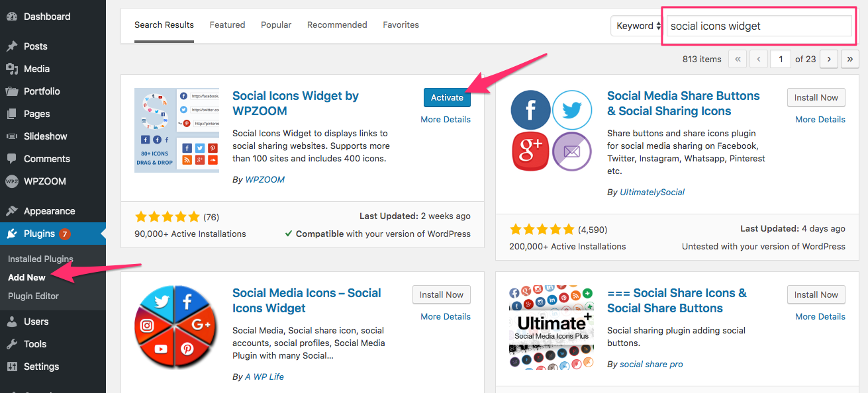Open the Media menu
The width and height of the screenshot is (868, 393).
pyautogui.click(x=53, y=69)
